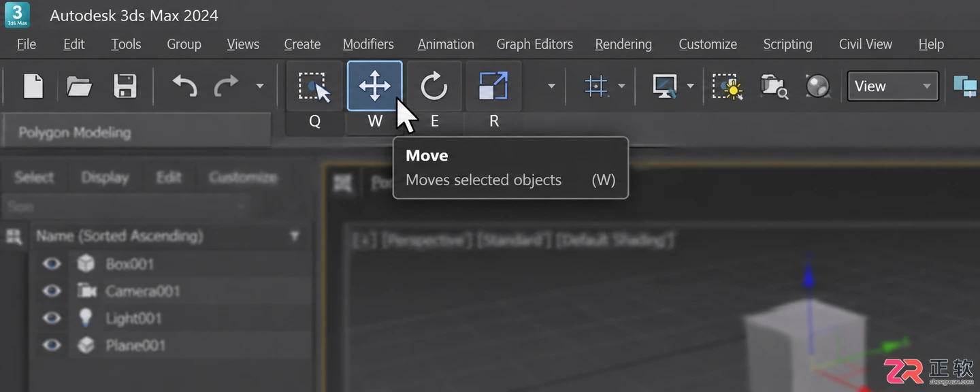This screenshot has width=980, height=392.
Task: Open the Views menu
Action: (x=243, y=44)
